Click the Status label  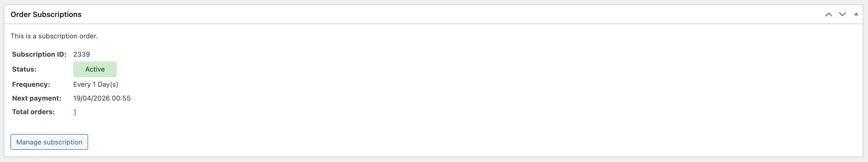(x=24, y=69)
